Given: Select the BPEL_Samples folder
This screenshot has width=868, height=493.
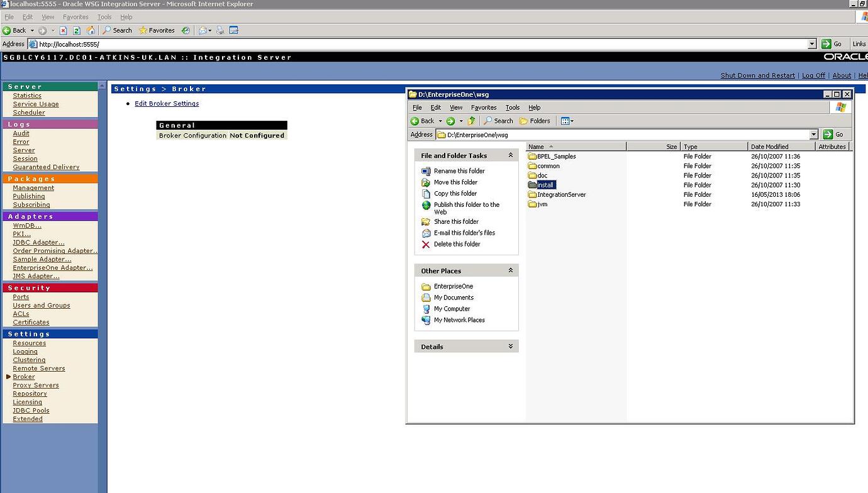Looking at the screenshot, I should (552, 157).
